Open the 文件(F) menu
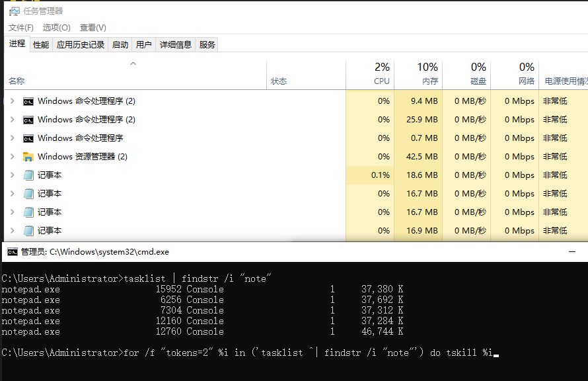 coord(21,27)
